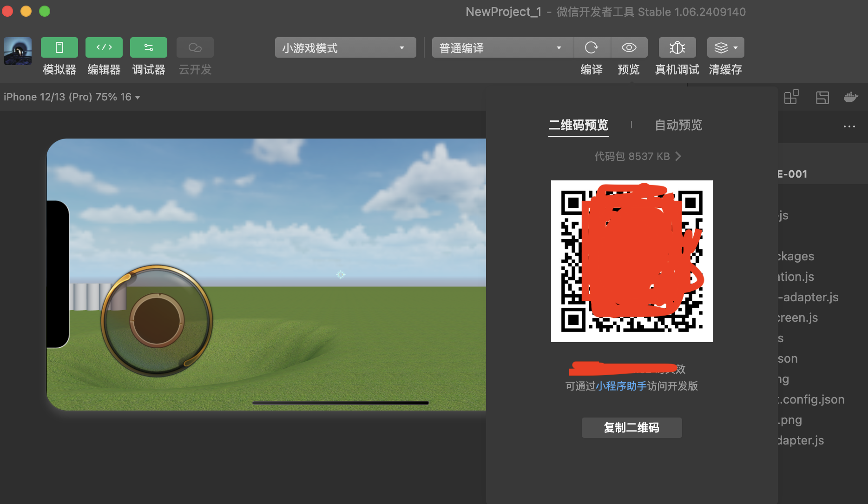Click the preview eye icon
868x504 pixels.
click(629, 47)
